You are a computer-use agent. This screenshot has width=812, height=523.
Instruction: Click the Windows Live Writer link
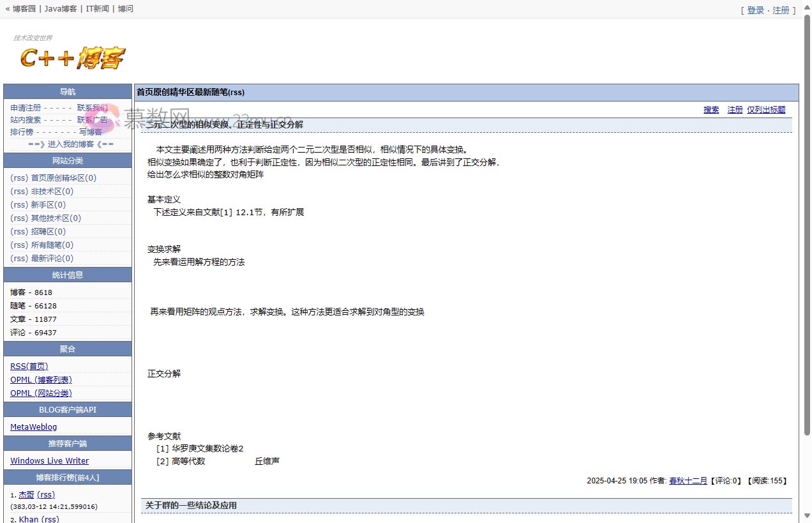49,460
